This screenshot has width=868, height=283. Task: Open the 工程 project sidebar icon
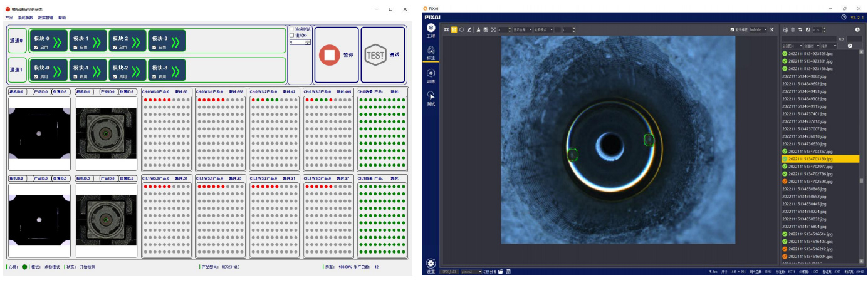(x=431, y=30)
